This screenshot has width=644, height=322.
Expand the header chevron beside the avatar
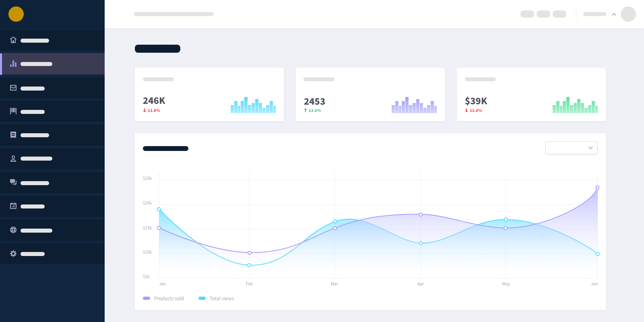[614, 14]
